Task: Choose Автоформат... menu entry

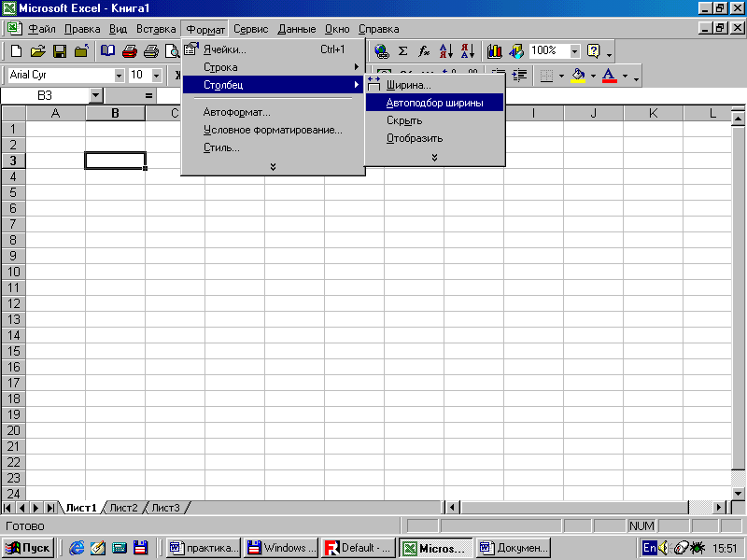Action: 273,112
